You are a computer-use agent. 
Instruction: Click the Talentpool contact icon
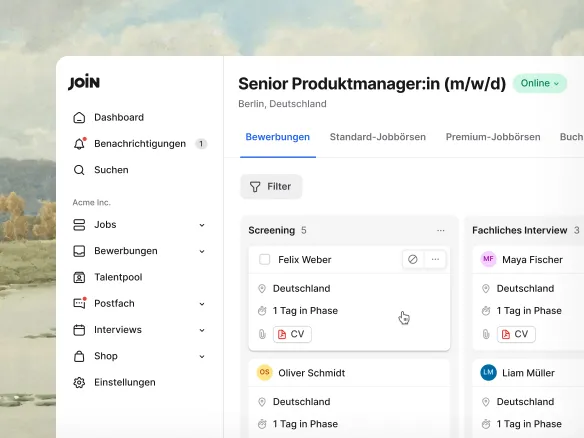(79, 277)
